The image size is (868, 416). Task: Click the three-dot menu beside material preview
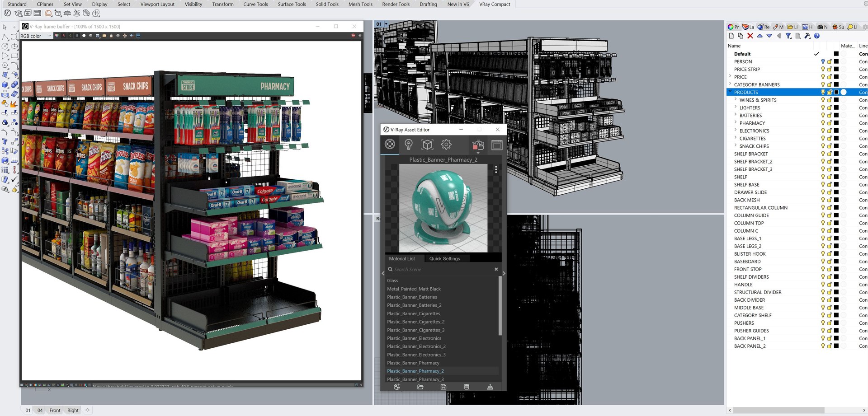496,169
